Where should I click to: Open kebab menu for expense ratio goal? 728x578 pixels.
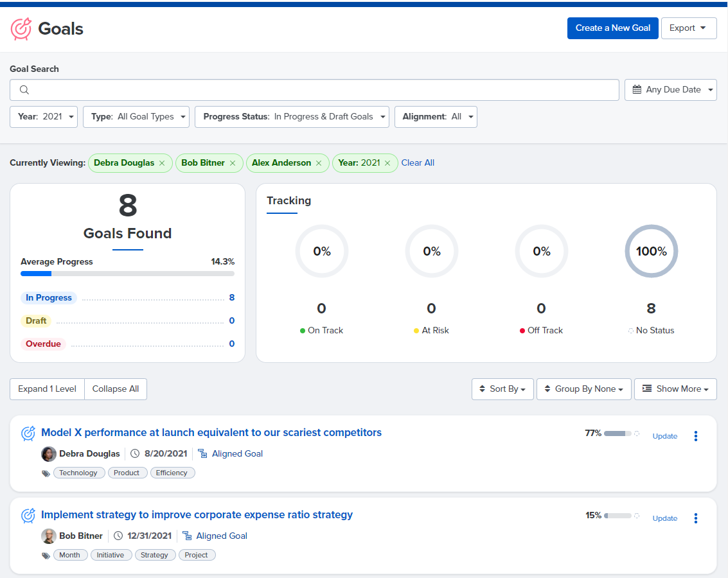(695, 518)
